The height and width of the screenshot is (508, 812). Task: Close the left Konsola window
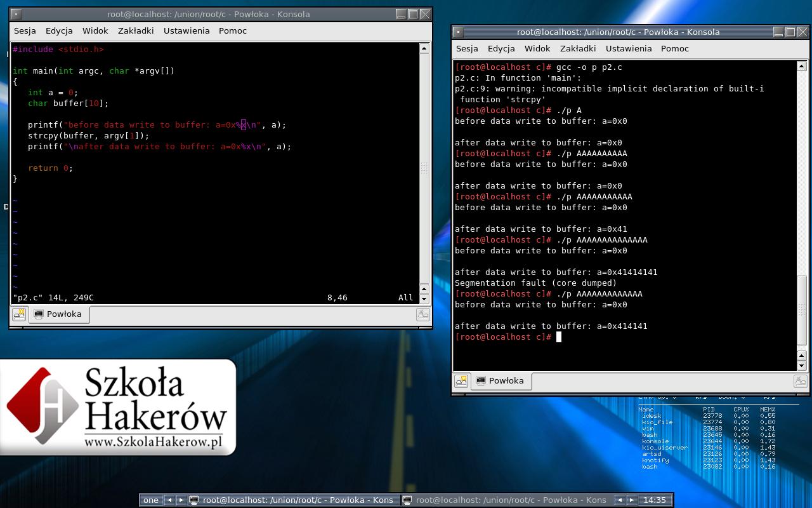(425, 14)
